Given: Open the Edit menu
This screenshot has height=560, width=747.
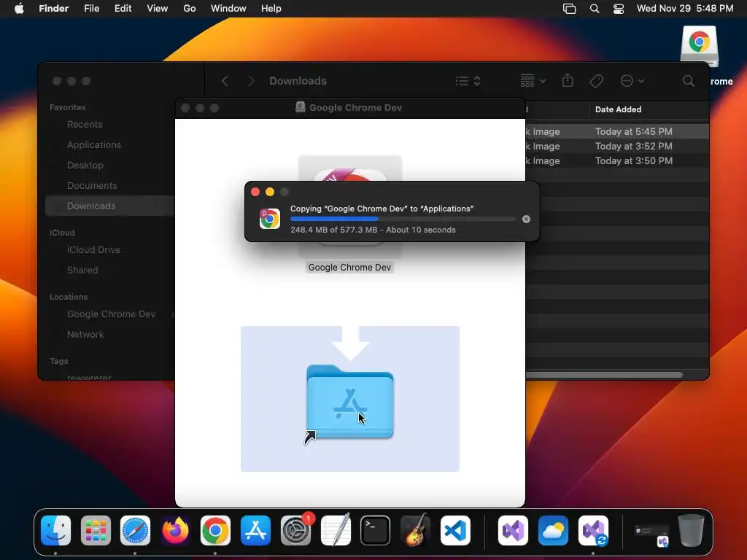Looking at the screenshot, I should [x=123, y=9].
